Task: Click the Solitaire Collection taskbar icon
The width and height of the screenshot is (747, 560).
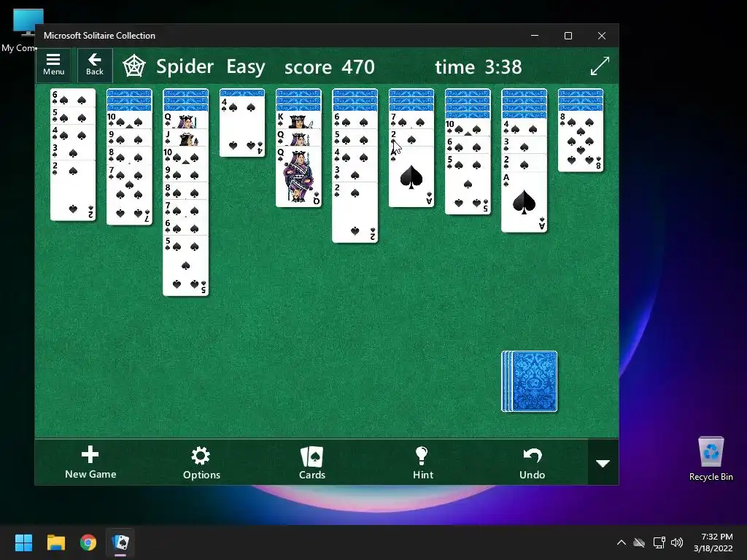Action: 120,542
